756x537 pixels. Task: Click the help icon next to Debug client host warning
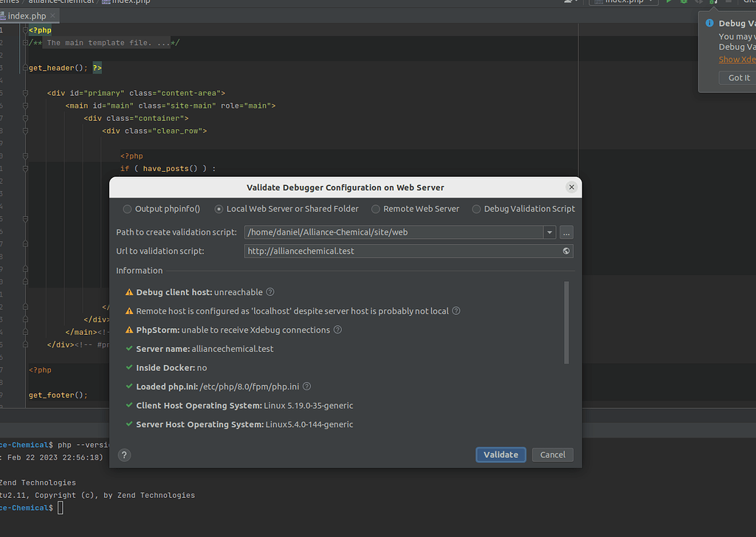coord(269,291)
